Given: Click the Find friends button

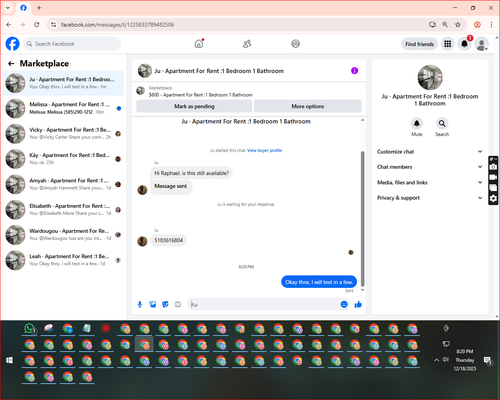Looking at the screenshot, I should tap(419, 44).
